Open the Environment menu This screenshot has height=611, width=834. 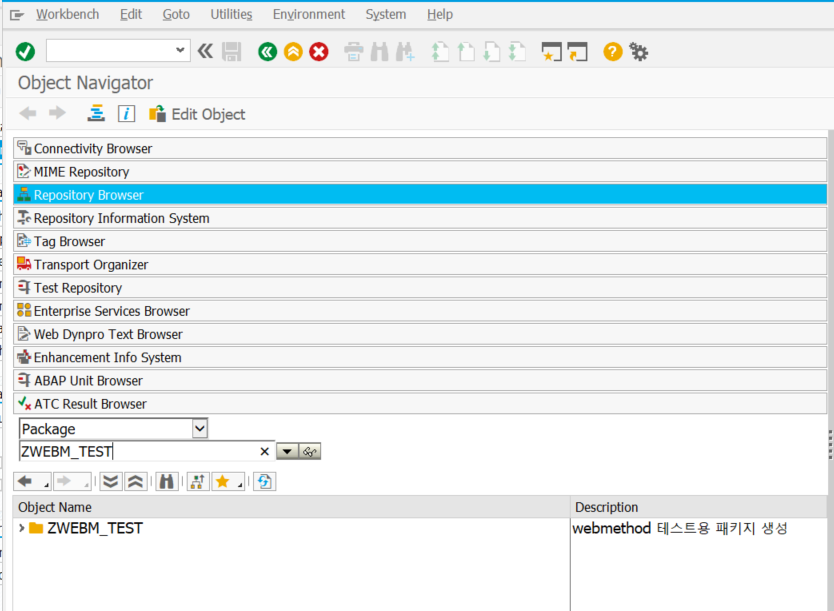308,14
